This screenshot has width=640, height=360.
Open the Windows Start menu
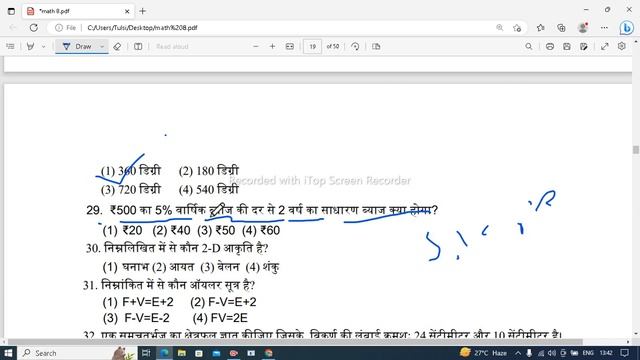pos(8,353)
